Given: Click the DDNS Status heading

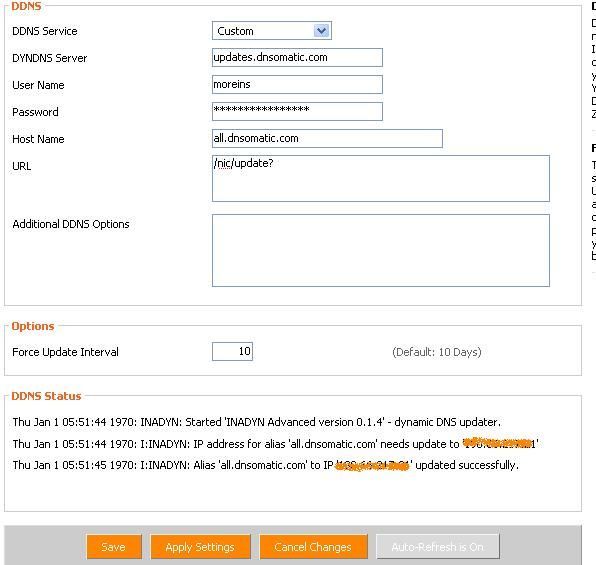Looking at the screenshot, I should pyautogui.click(x=46, y=396).
